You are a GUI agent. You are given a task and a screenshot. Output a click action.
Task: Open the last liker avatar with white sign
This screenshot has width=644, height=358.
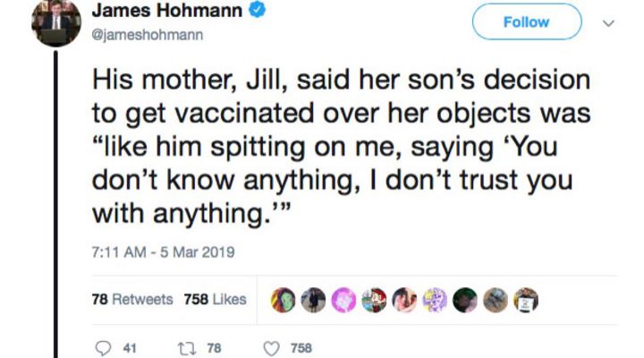(525, 301)
